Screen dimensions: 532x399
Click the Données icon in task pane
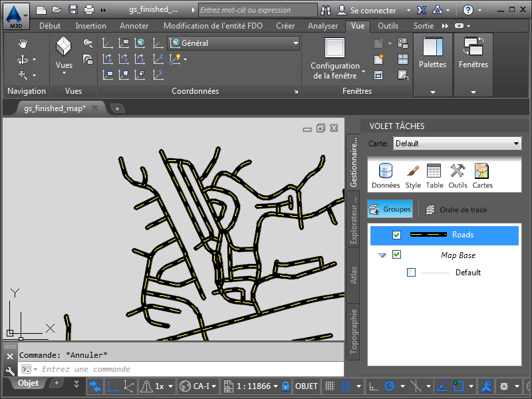tap(386, 176)
